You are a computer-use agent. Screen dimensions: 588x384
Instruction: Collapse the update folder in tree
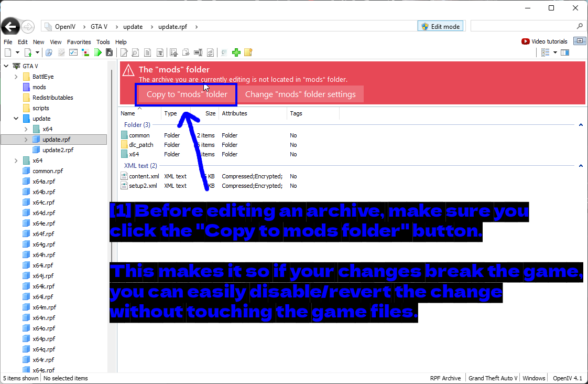click(x=16, y=119)
